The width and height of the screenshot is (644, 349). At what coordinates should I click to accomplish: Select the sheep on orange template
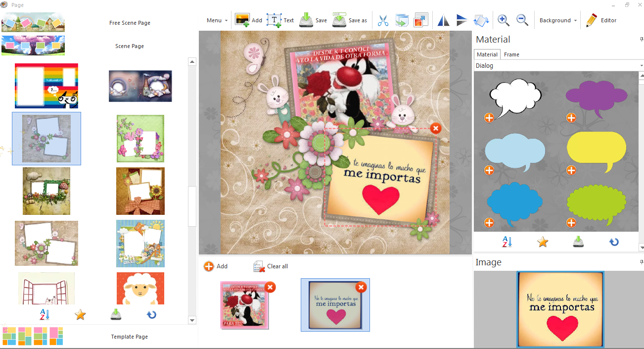(140, 288)
